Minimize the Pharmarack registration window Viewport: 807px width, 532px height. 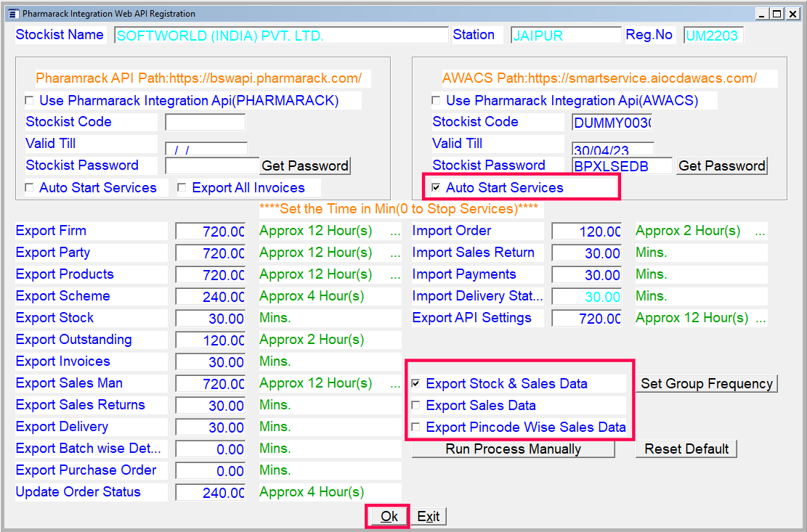(x=761, y=14)
